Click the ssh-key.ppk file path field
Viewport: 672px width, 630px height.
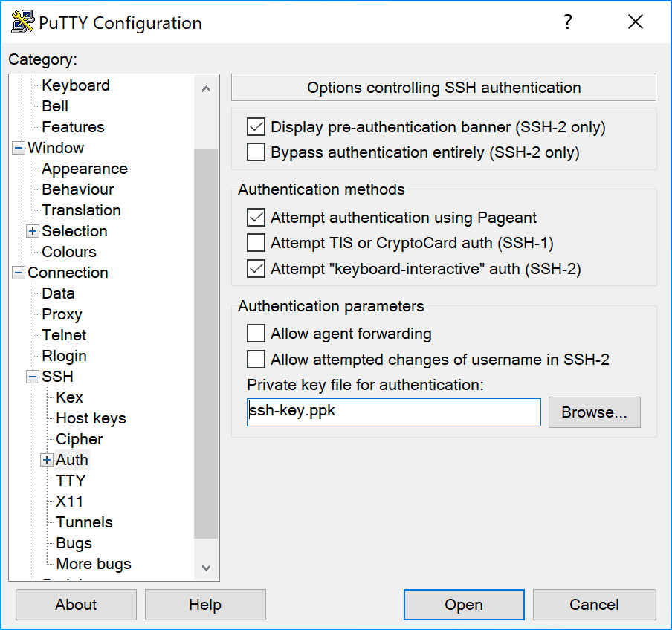coord(393,412)
